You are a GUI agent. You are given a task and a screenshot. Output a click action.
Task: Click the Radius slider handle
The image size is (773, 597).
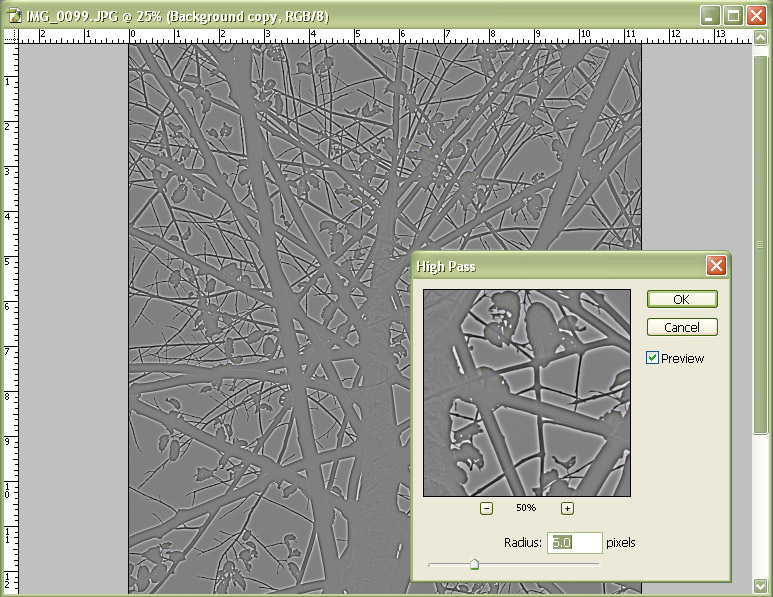click(474, 565)
